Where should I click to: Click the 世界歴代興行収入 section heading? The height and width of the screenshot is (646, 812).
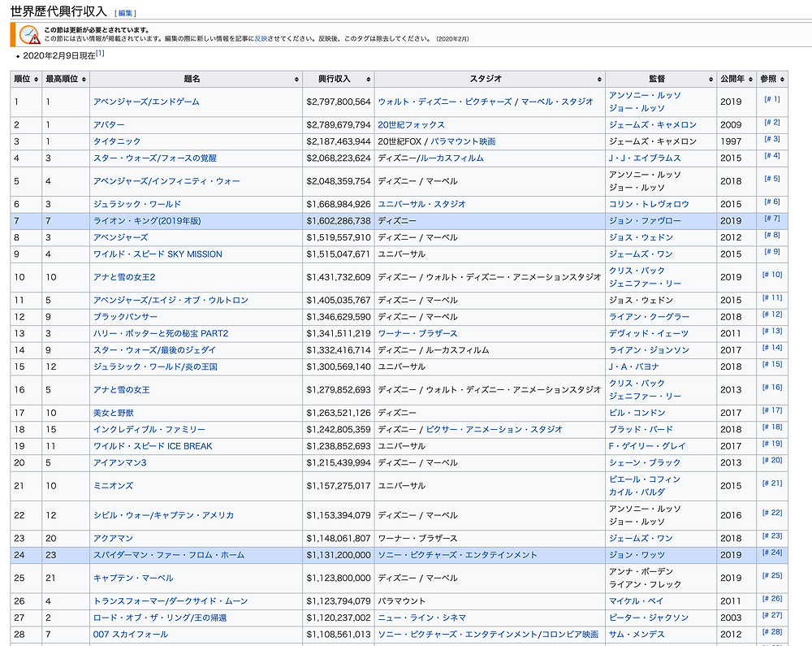pos(58,11)
